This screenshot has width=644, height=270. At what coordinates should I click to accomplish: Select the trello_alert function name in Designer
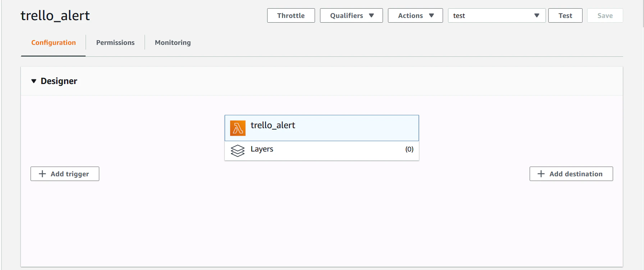tap(273, 125)
